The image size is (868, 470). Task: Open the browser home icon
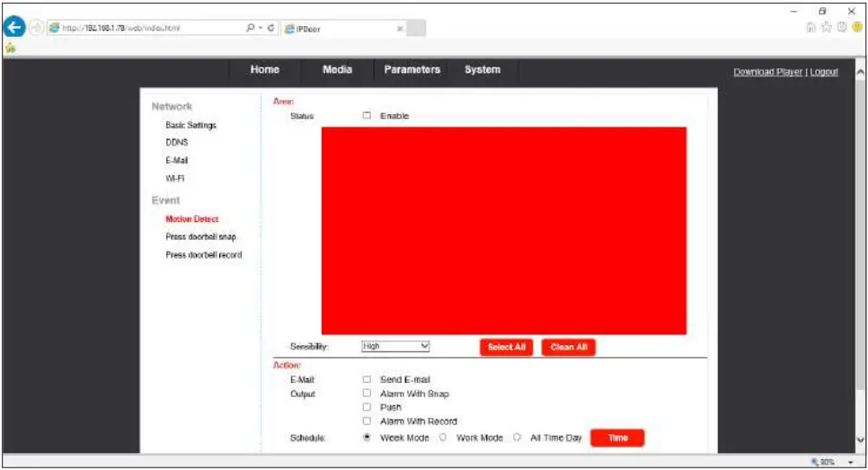811,27
